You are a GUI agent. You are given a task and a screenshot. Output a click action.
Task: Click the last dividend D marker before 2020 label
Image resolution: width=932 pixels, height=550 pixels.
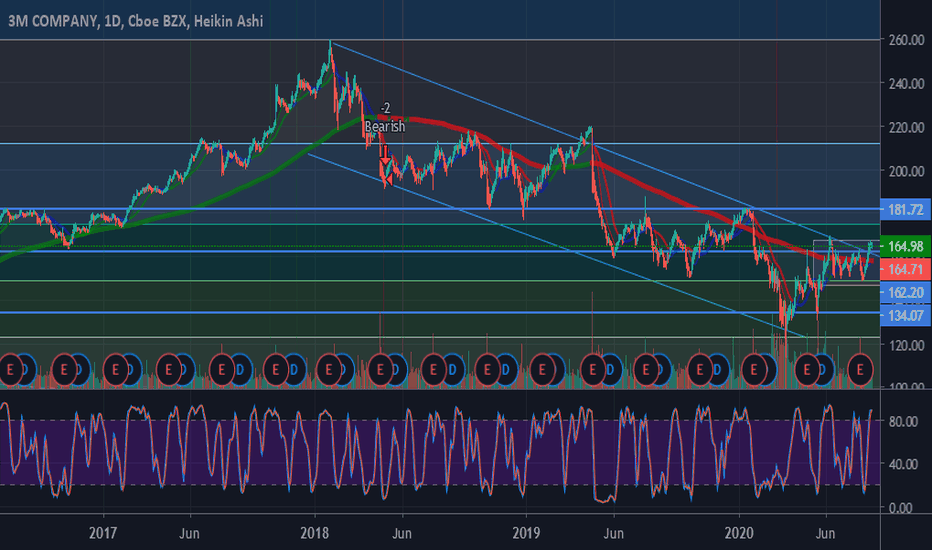pyautogui.click(x=717, y=370)
